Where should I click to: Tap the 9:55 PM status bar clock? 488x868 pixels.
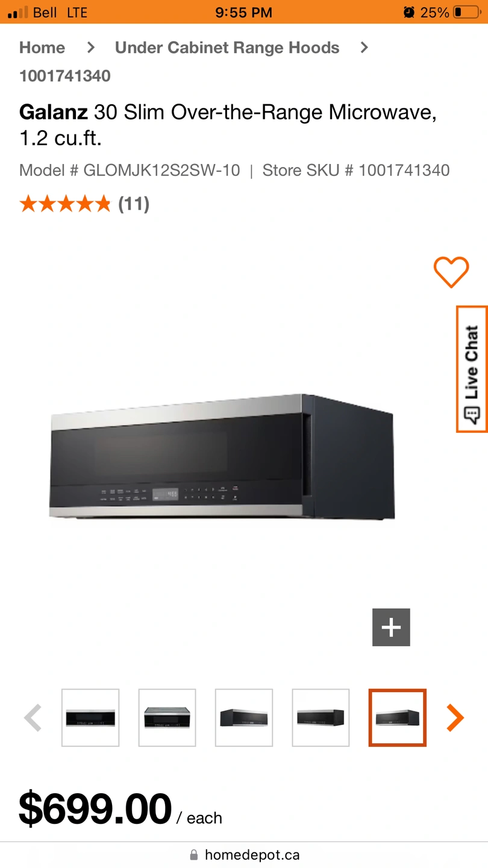coord(244,12)
